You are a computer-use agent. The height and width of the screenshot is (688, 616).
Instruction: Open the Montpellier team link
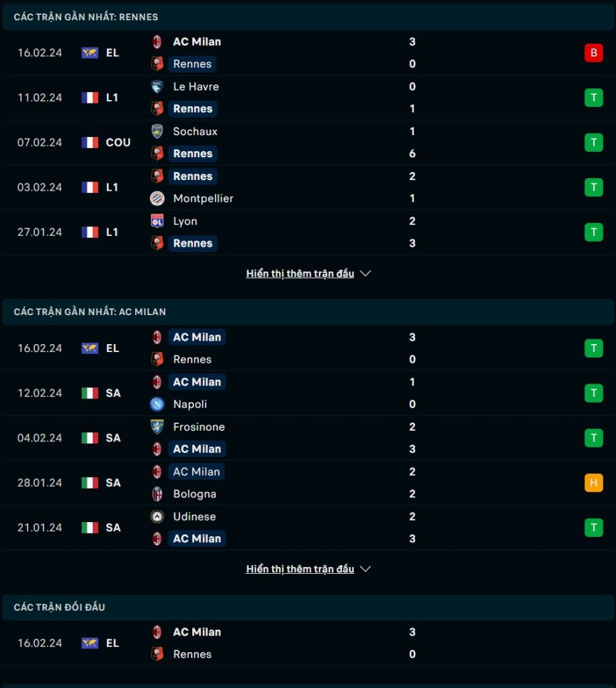pos(203,198)
